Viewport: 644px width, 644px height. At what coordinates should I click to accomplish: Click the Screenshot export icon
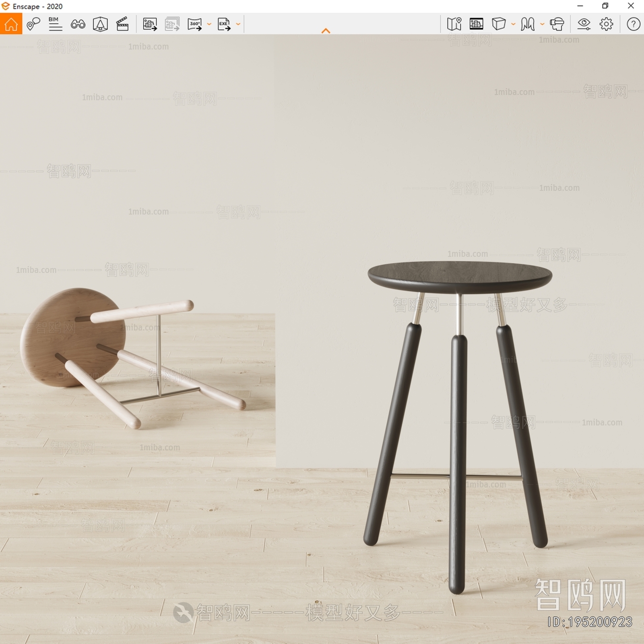(x=150, y=24)
